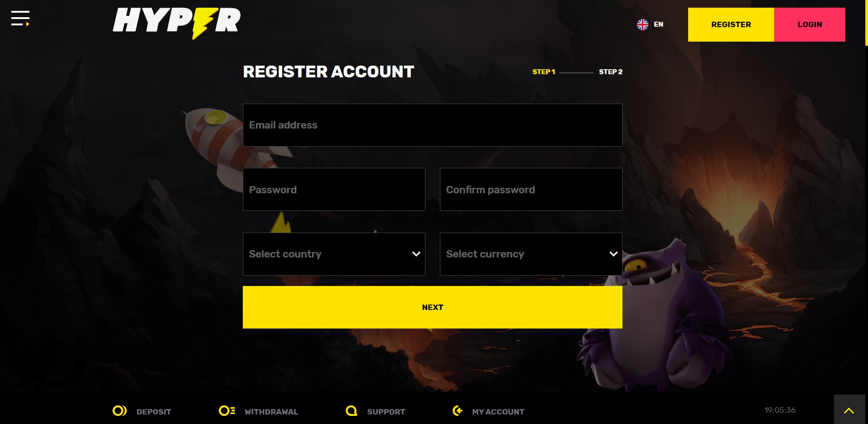Focus the Password field

pyautogui.click(x=334, y=190)
